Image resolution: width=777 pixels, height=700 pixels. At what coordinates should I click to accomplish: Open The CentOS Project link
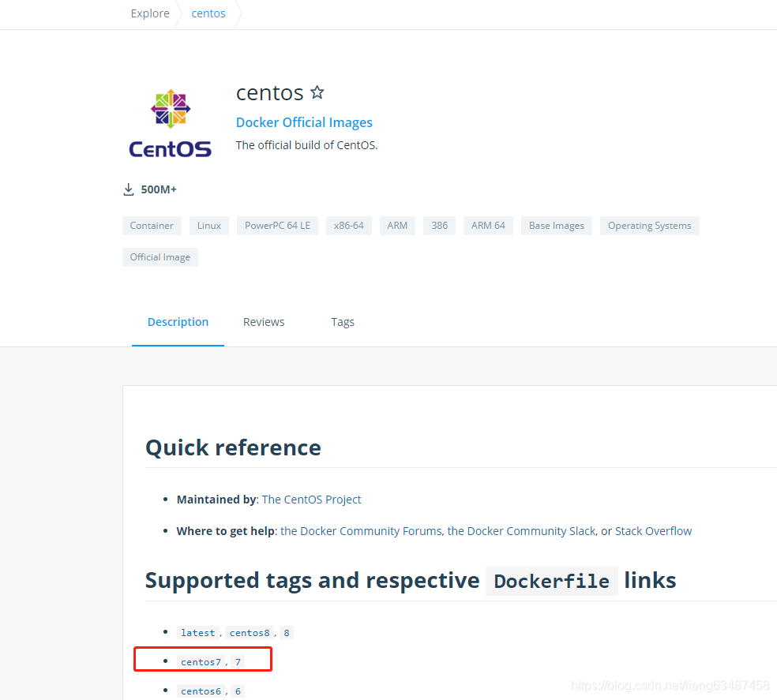click(311, 500)
